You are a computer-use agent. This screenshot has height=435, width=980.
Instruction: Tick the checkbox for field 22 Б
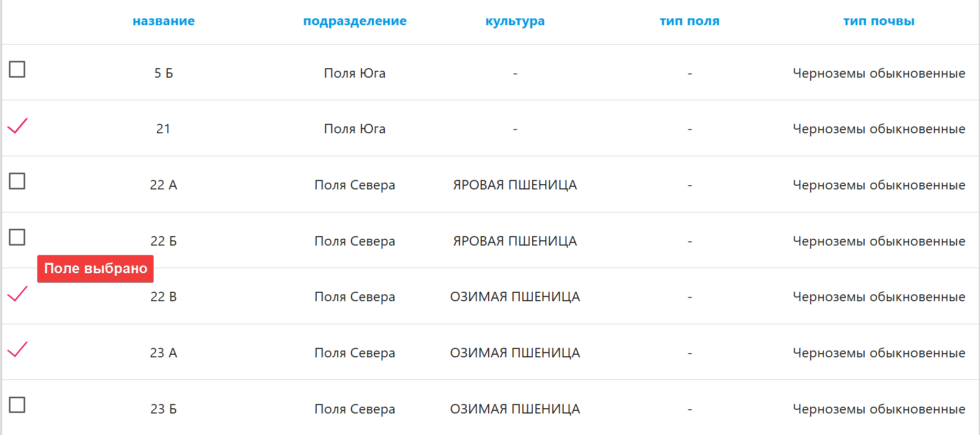pos(17,237)
